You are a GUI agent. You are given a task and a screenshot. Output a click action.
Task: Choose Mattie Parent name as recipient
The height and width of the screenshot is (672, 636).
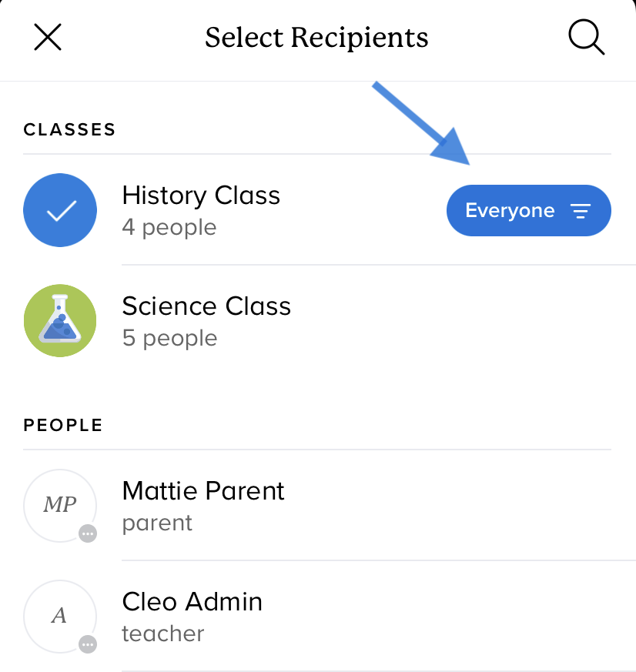(203, 491)
